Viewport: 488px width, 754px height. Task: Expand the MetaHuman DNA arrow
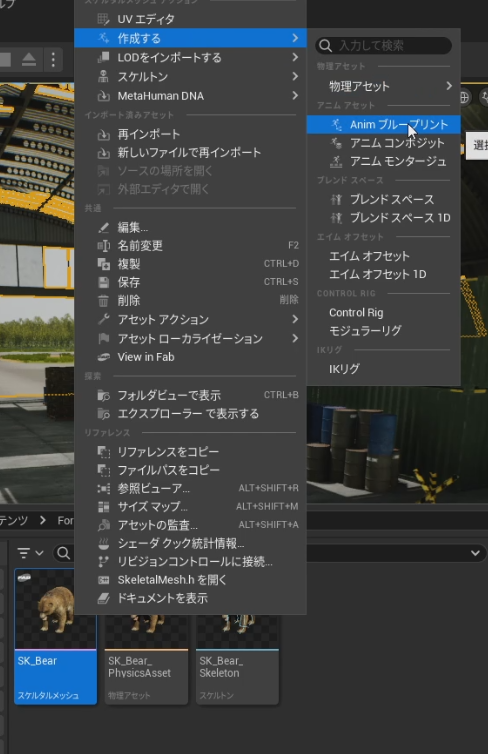tap(295, 96)
